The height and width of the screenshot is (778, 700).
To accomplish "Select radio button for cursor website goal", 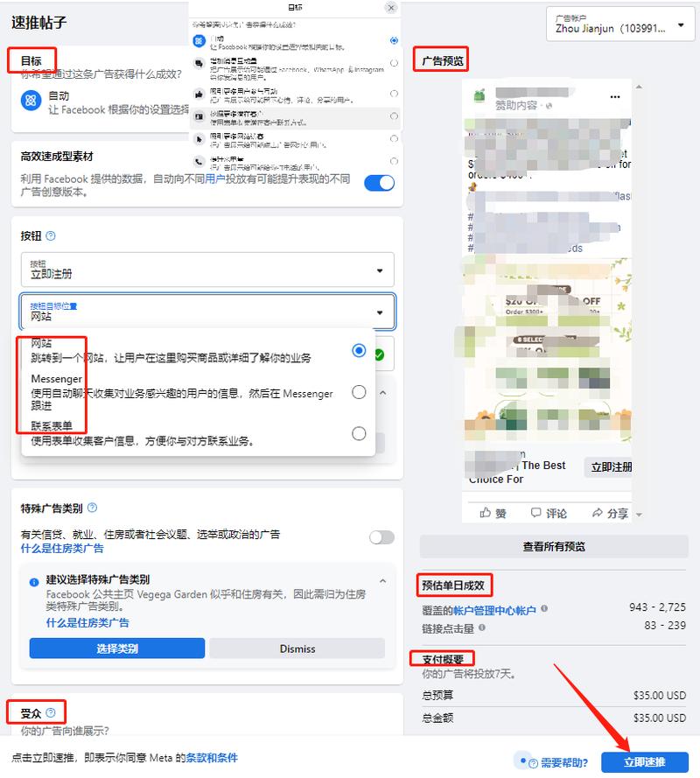I will click(x=394, y=138).
